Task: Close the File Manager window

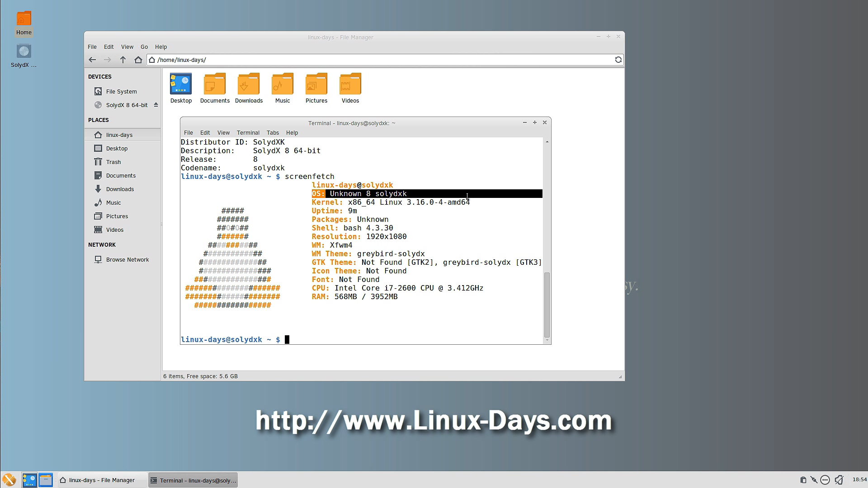Action: 618,37
